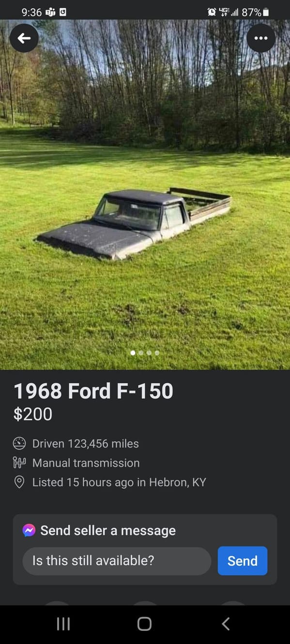Click the Send button
290x644 pixels.
(243, 561)
